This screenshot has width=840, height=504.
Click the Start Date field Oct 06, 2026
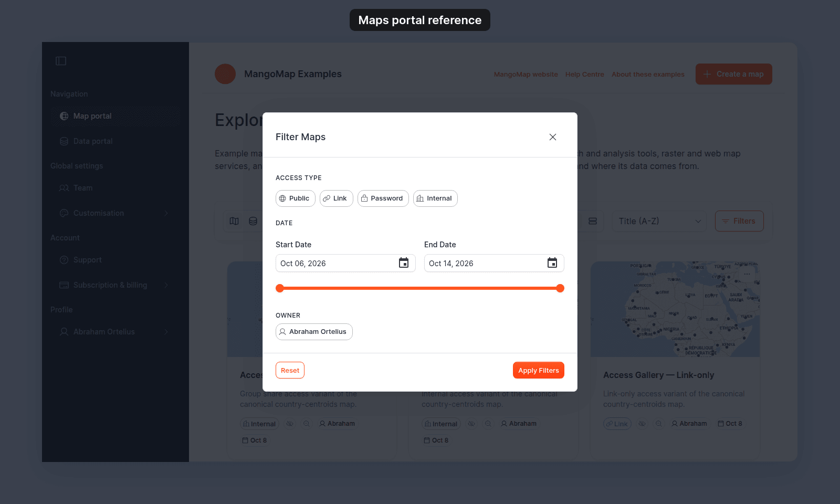tap(345, 263)
